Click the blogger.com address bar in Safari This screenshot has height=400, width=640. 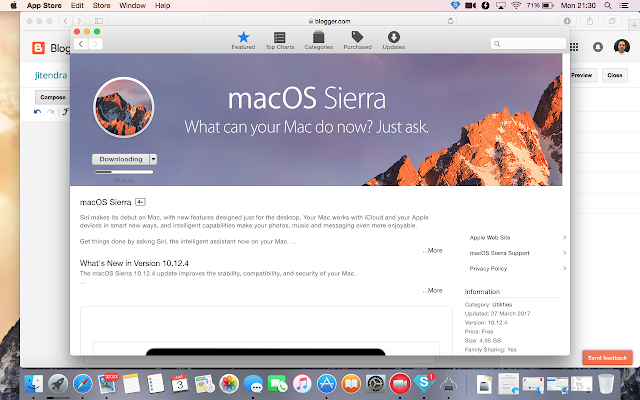[x=330, y=21]
